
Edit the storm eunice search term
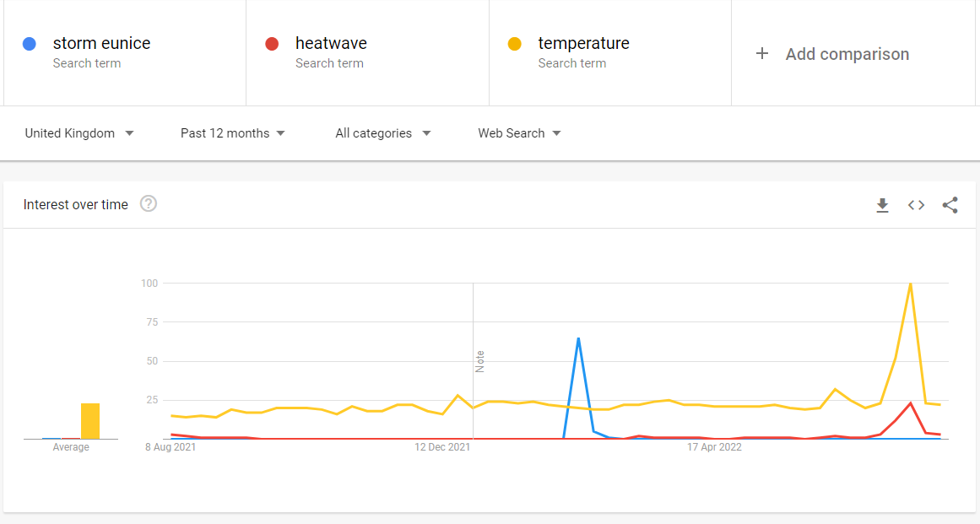coord(101,43)
